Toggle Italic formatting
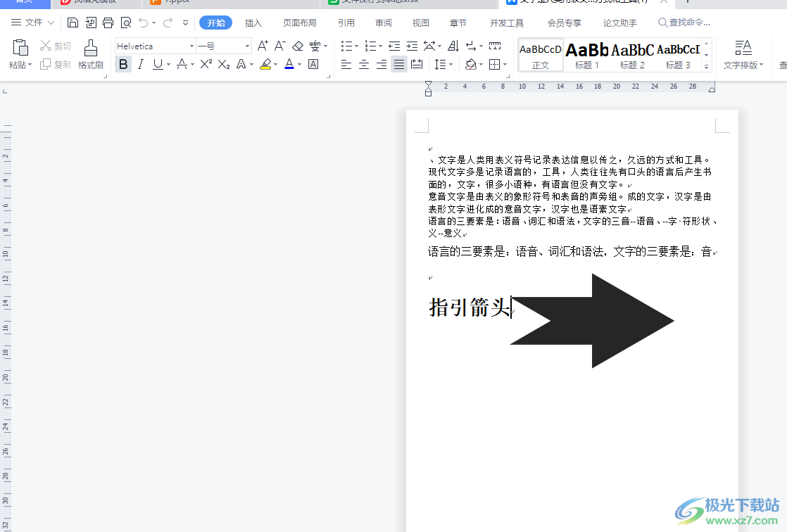787x532 pixels. click(x=140, y=65)
